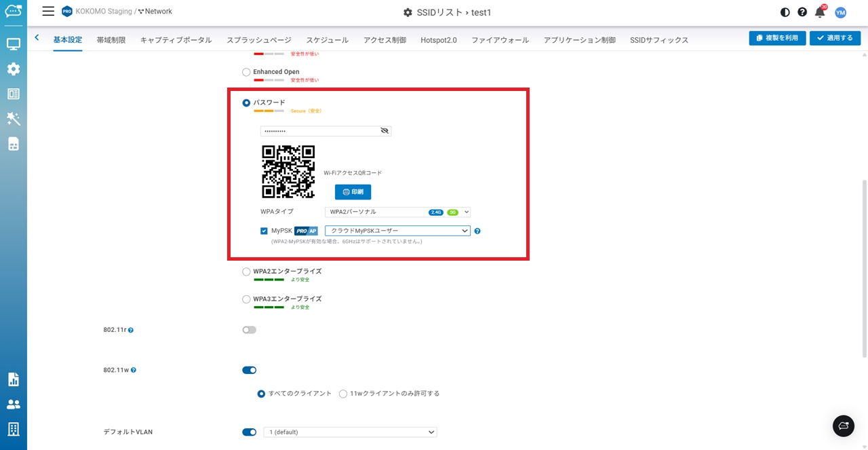The image size is (868, 450).
Task: Toggle dark mode contrast icon
Action: (785, 12)
